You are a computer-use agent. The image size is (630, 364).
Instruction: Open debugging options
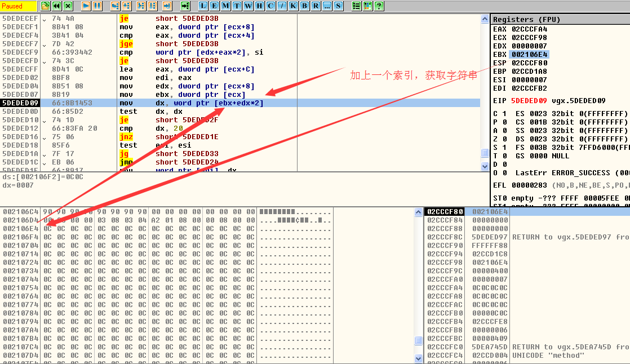tap(356, 6)
